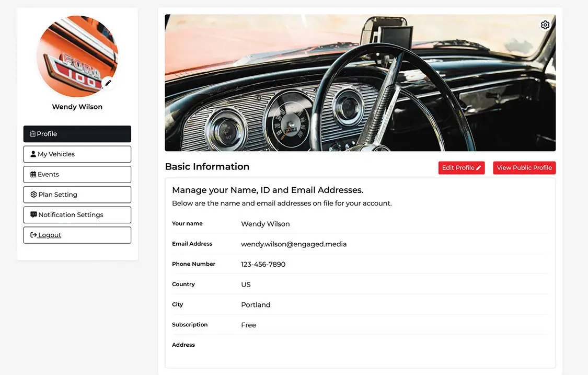Viewport: 588px width, 375px height.
Task: Click View Public Profile button
Action: [x=524, y=168]
